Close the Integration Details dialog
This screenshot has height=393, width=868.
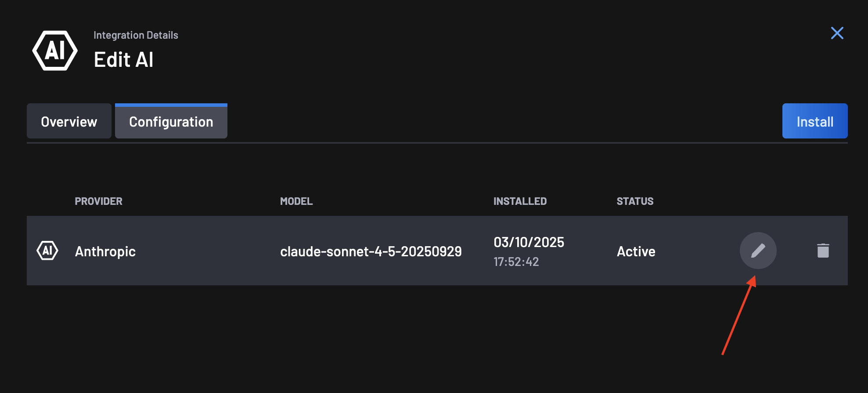click(837, 33)
